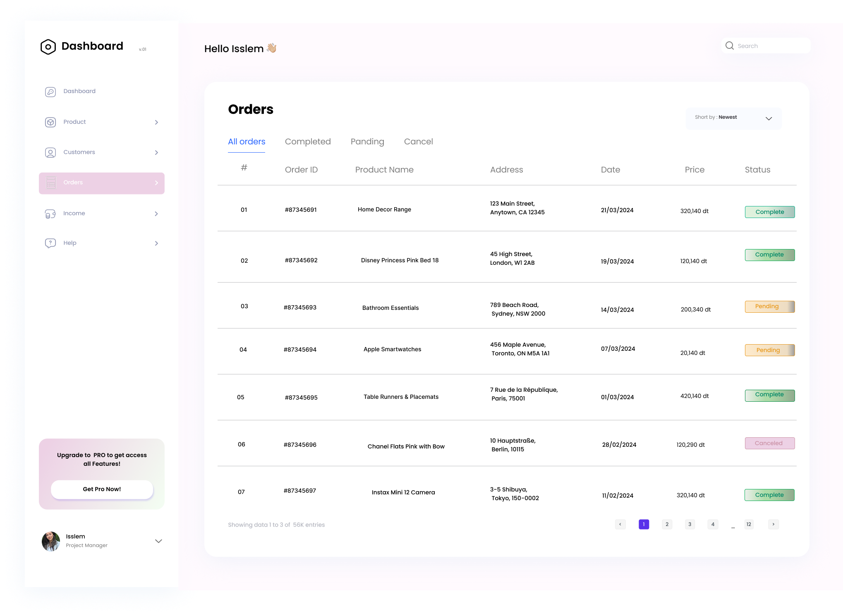Open page 12 of the orders table
843x616 pixels.
(749, 524)
